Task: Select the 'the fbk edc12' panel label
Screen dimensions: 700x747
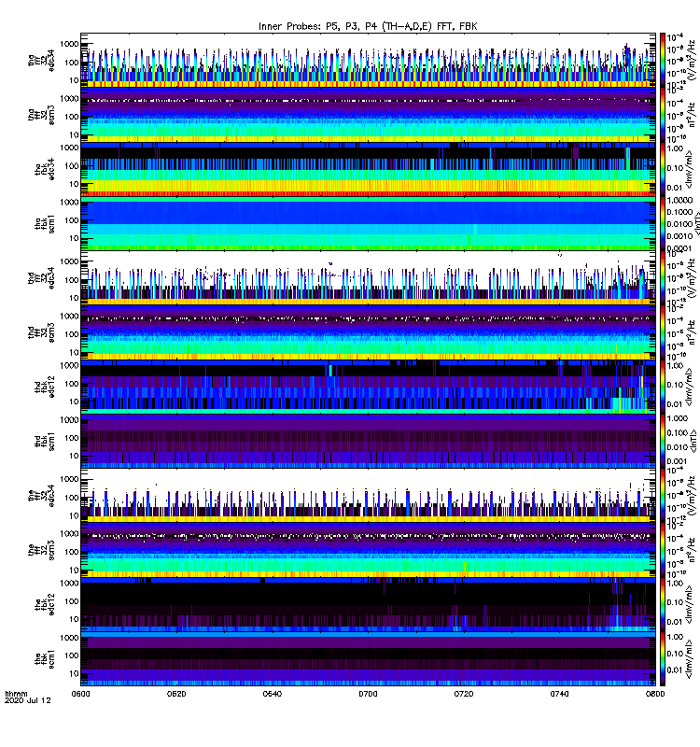Action: (45, 604)
